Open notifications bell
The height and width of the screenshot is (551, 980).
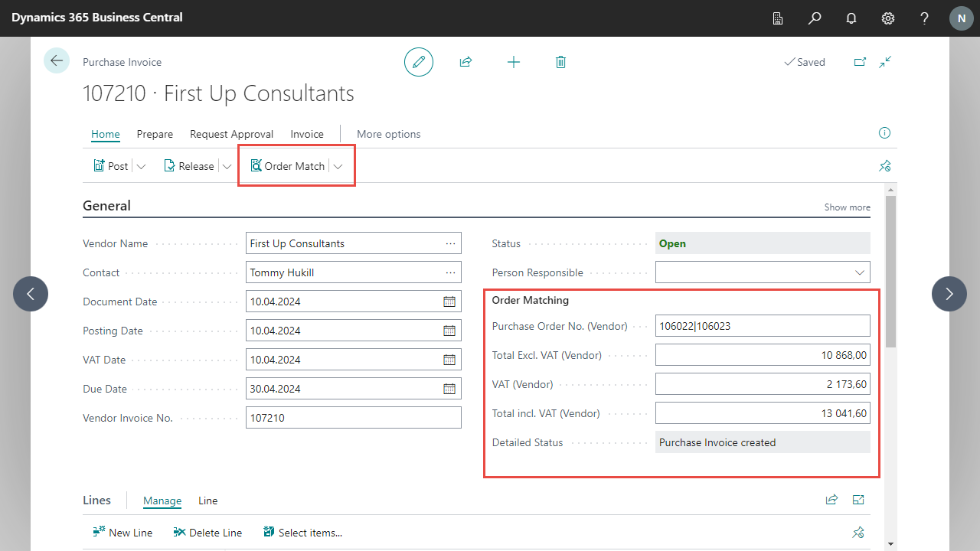(851, 18)
